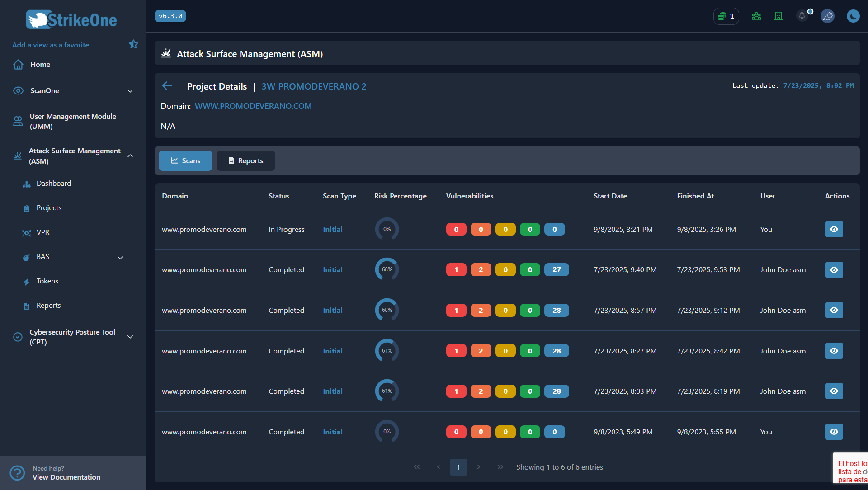The height and width of the screenshot is (490, 868).
Task: Favorite this view using the star icon
Action: (x=133, y=44)
